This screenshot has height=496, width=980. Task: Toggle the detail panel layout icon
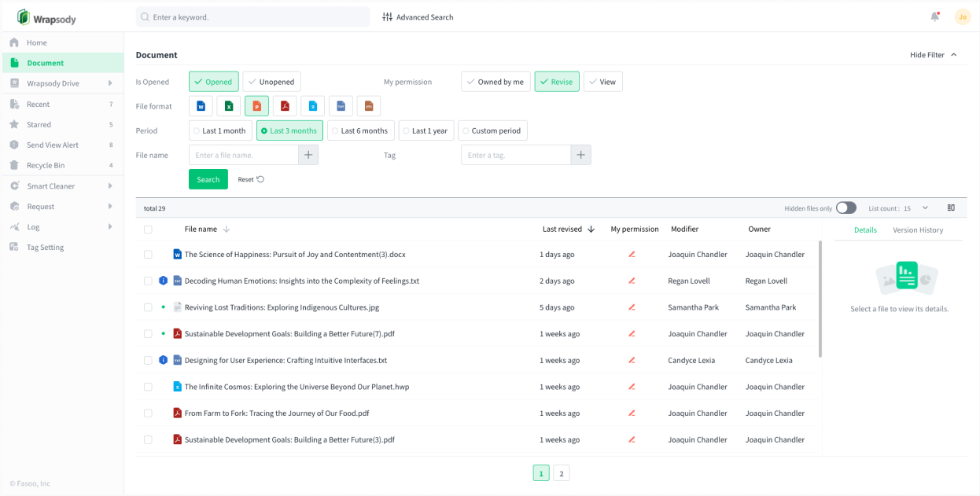pos(951,207)
